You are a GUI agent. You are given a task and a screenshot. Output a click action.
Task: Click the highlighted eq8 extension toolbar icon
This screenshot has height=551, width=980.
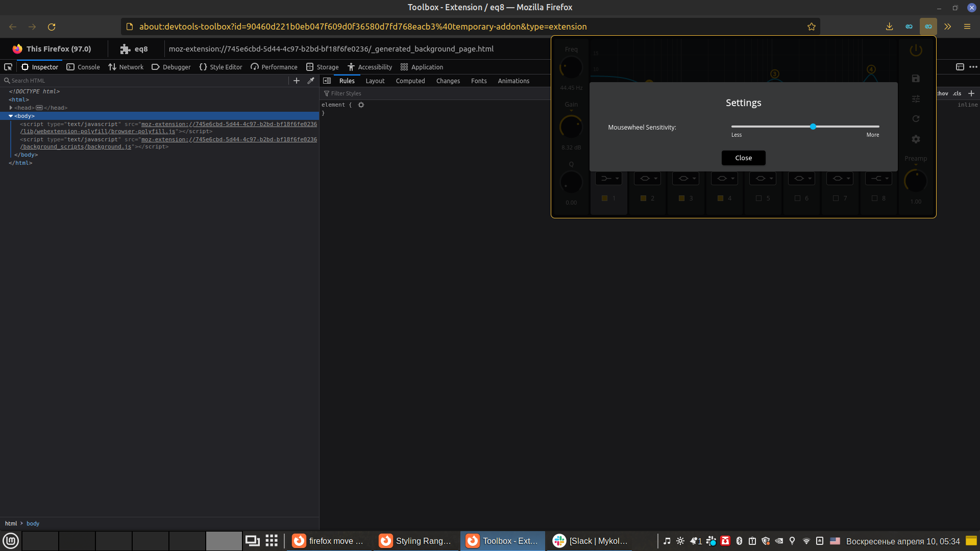(928, 27)
